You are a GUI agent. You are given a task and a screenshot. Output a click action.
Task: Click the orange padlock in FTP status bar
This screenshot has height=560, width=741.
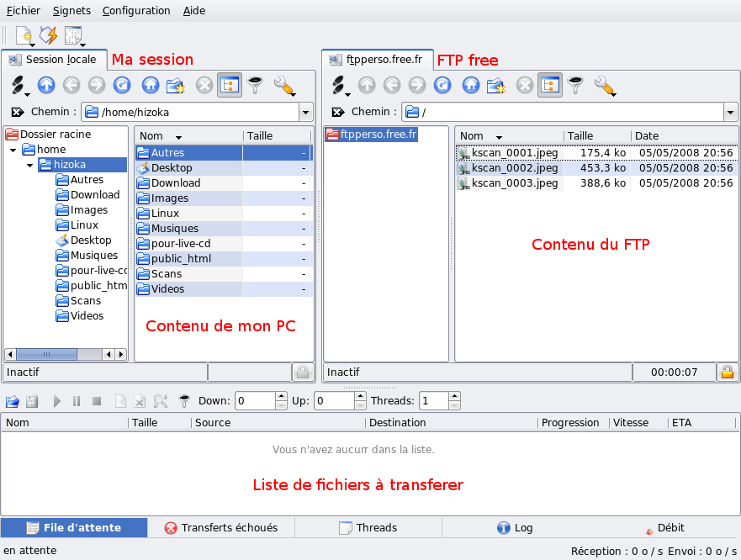728,372
